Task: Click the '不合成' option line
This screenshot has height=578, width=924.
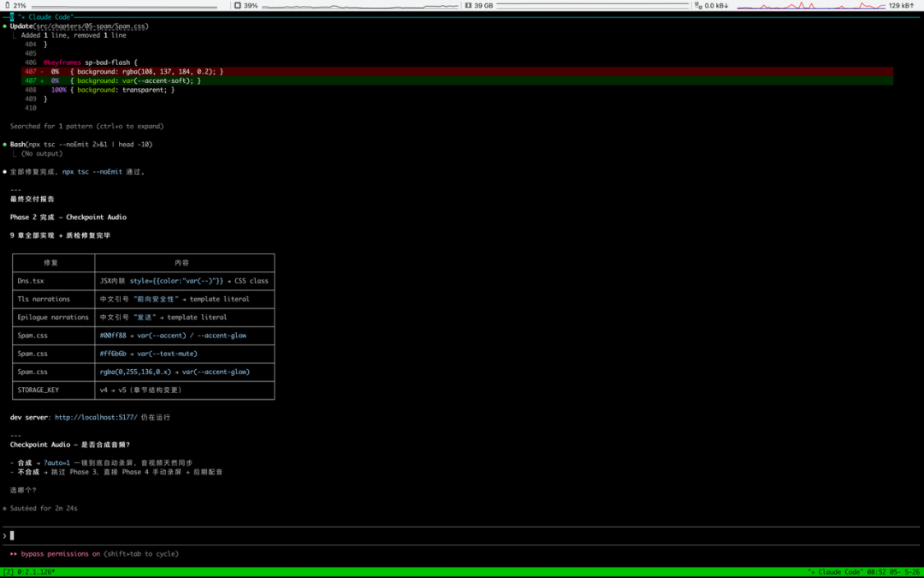Action: click(x=116, y=472)
